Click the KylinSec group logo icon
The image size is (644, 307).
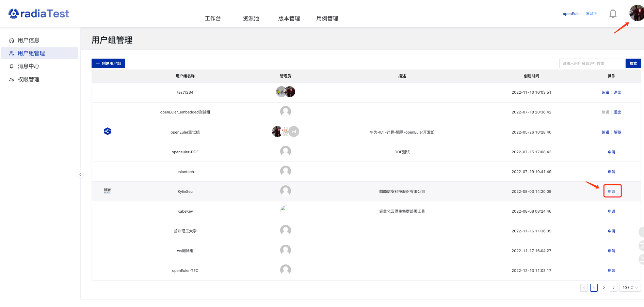[108, 191]
